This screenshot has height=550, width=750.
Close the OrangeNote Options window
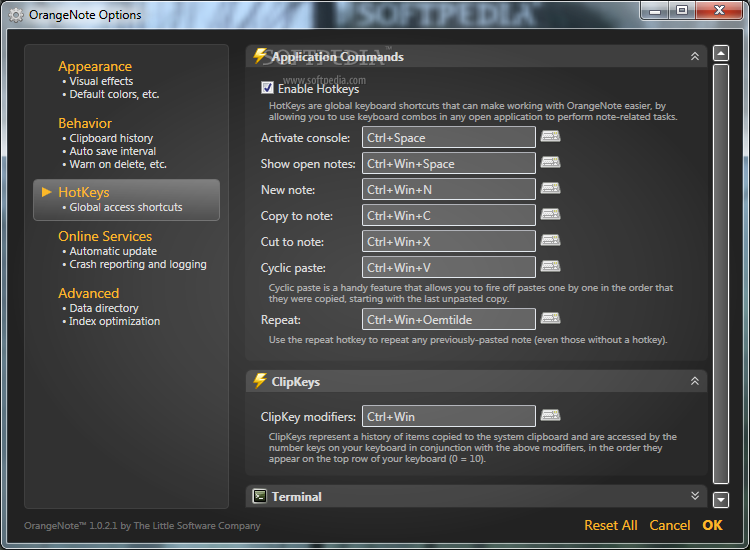[x=719, y=10]
